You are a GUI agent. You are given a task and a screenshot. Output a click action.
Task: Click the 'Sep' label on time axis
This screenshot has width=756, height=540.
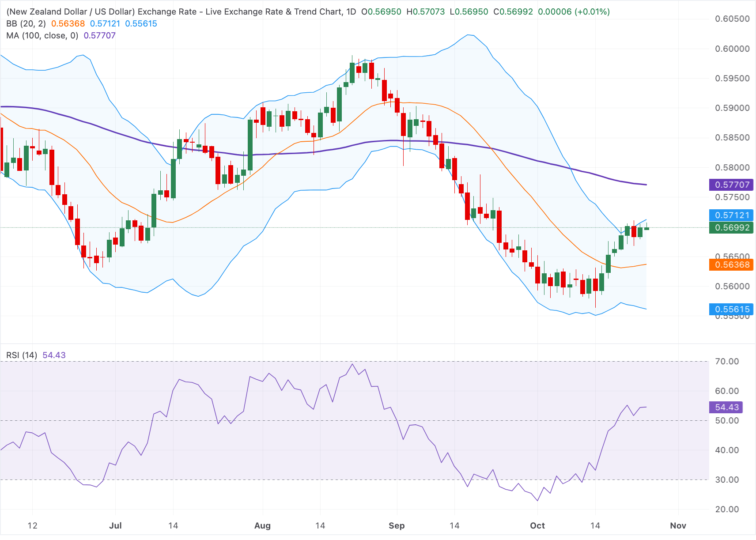click(397, 526)
